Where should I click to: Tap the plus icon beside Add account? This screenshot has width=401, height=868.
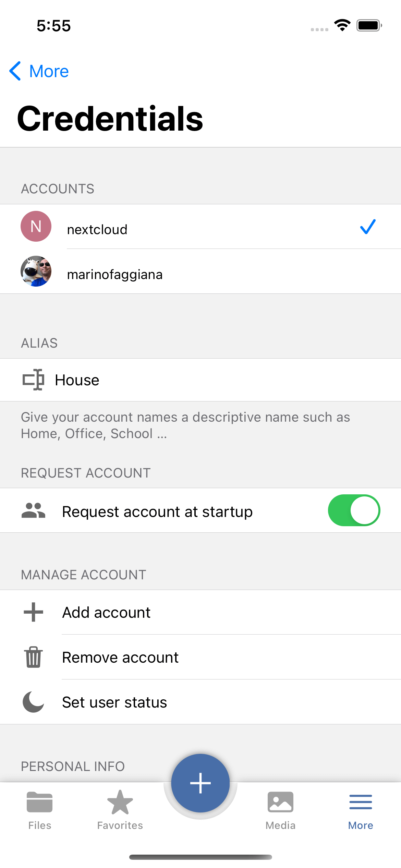33,612
